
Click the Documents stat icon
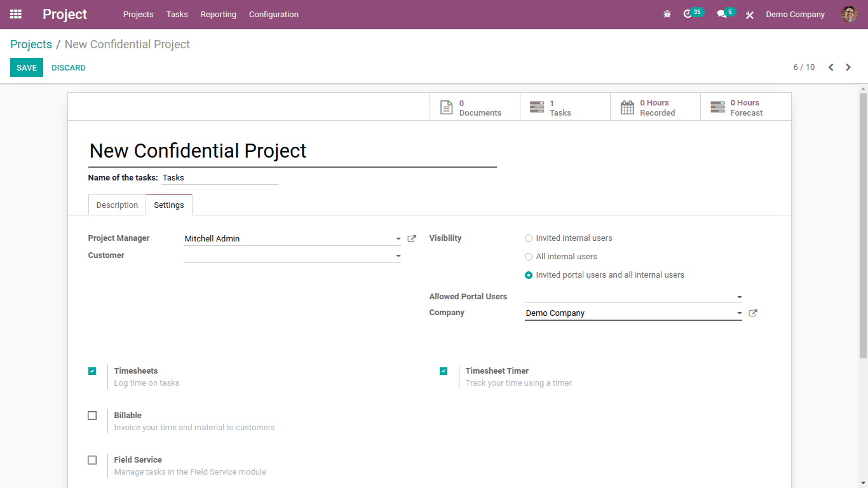(447, 107)
